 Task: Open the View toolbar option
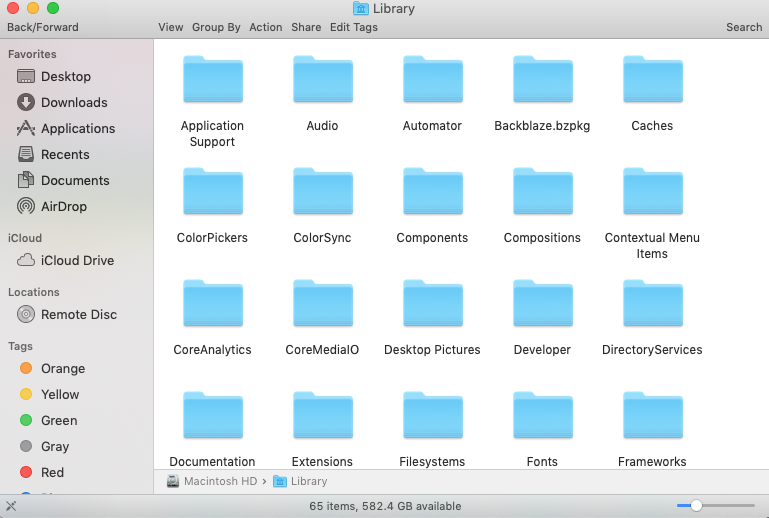point(171,27)
